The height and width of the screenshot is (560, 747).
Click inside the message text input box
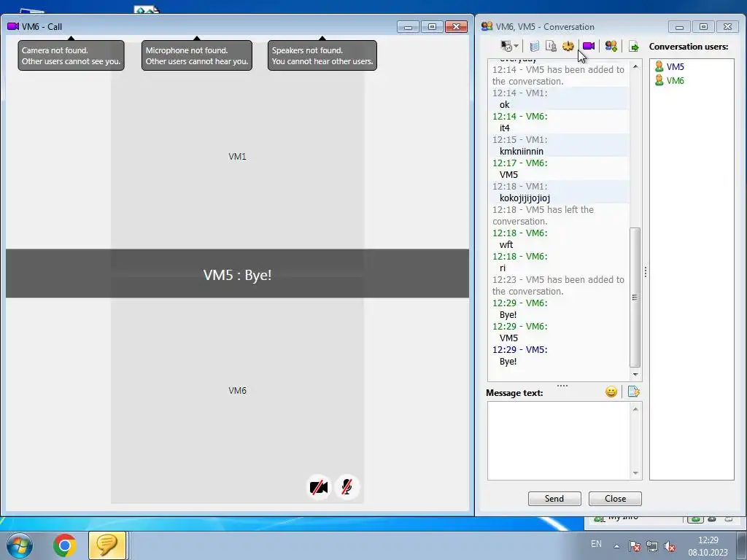coord(559,440)
